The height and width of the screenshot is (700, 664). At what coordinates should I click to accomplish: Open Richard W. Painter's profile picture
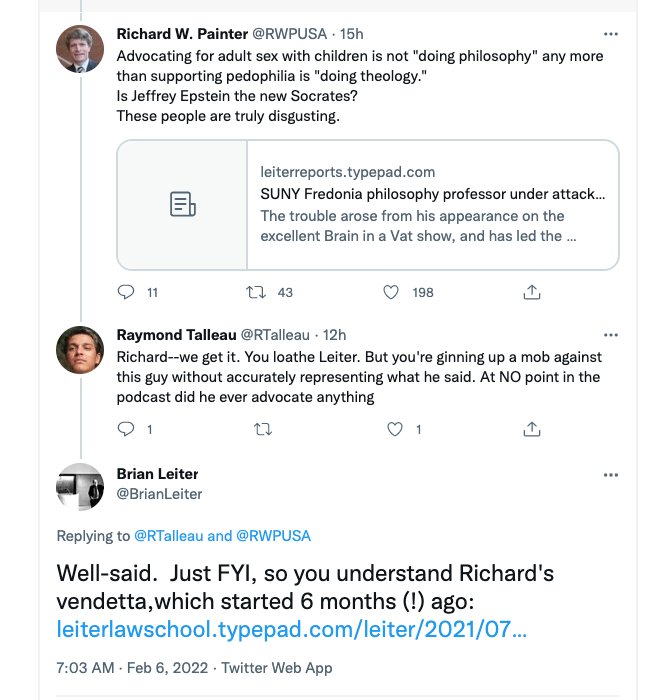click(80, 50)
